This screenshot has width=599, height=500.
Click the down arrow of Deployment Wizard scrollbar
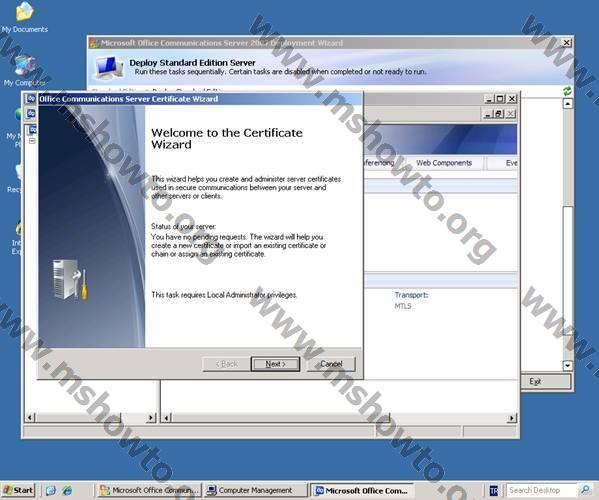pos(568,366)
